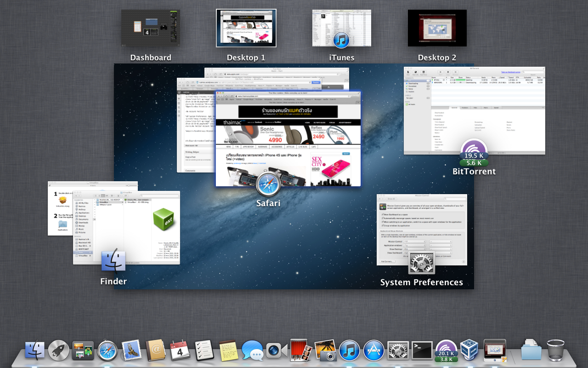Click the App Store dock icon
This screenshot has width=588, height=368.
click(x=374, y=351)
